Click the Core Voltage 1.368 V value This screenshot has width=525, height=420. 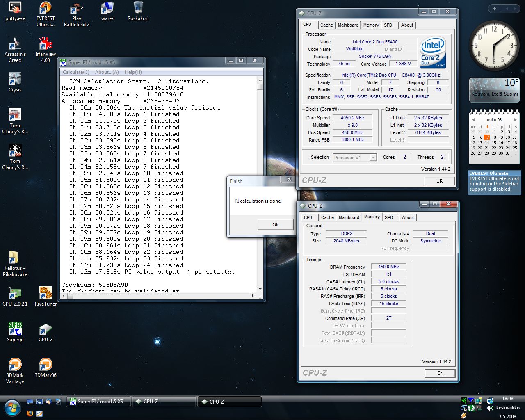tap(403, 64)
